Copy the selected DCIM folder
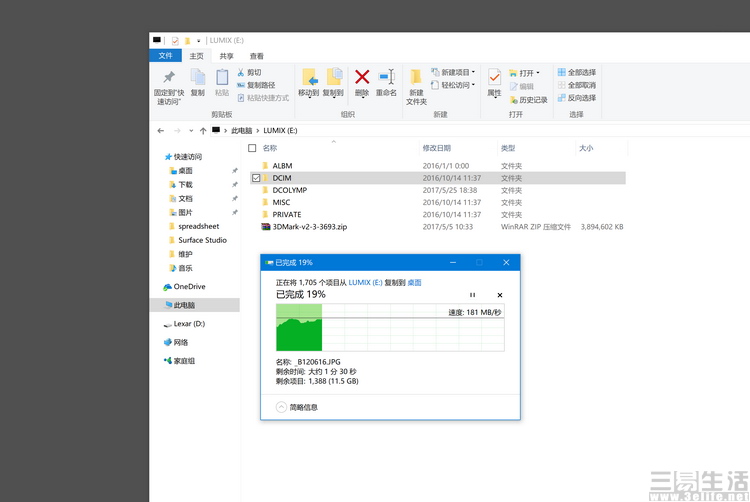Screen dimensions: 750x502 click(x=198, y=82)
